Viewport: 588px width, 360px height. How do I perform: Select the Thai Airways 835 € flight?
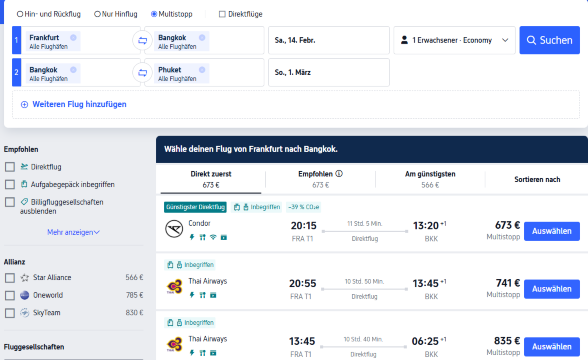click(x=552, y=347)
